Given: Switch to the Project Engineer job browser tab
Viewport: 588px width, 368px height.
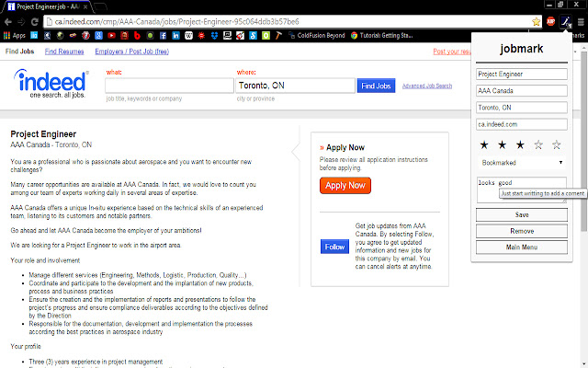Looking at the screenshot, I should [x=48, y=6].
